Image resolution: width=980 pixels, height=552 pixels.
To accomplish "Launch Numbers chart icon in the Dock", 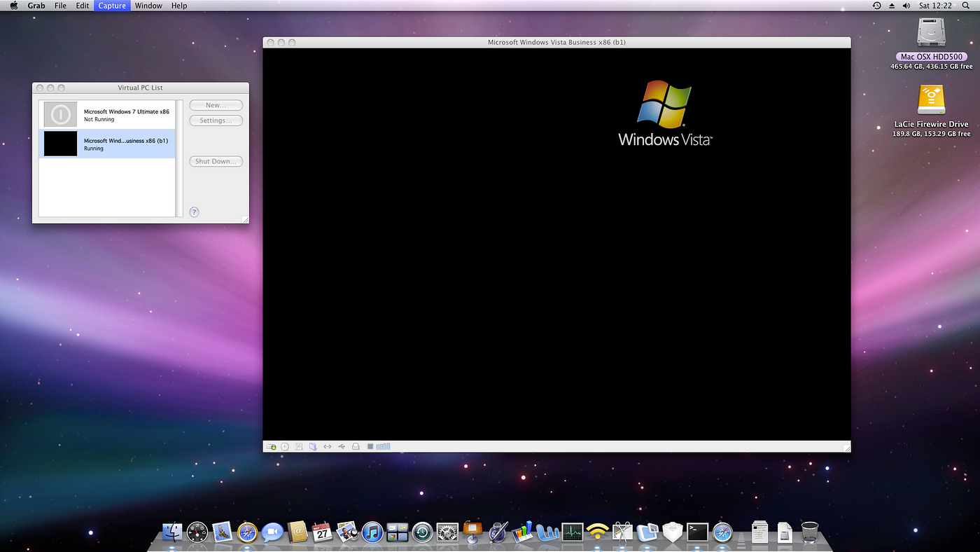I will [522, 532].
